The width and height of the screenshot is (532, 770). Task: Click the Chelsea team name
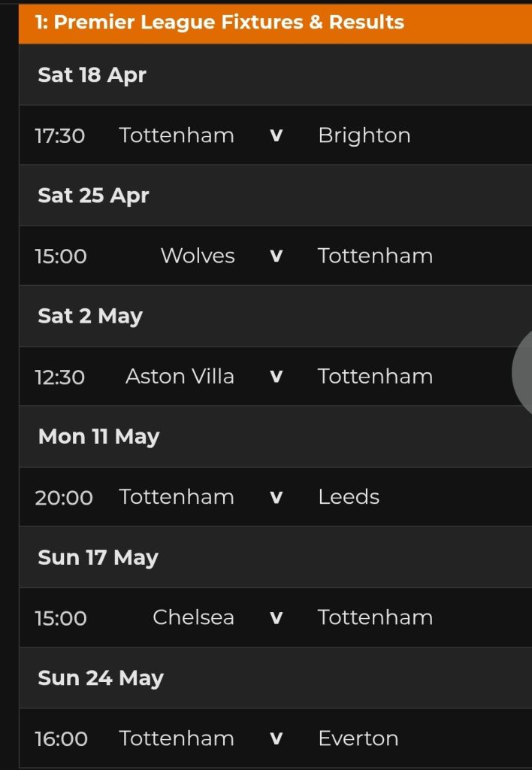click(x=193, y=618)
